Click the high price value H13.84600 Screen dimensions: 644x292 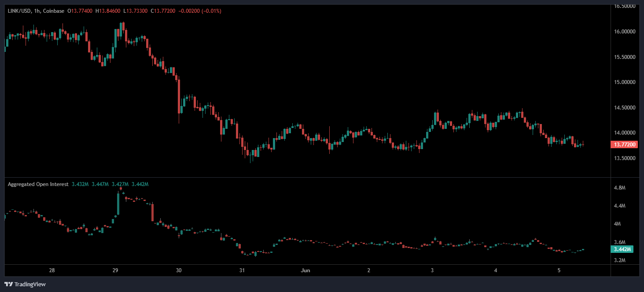(107, 11)
